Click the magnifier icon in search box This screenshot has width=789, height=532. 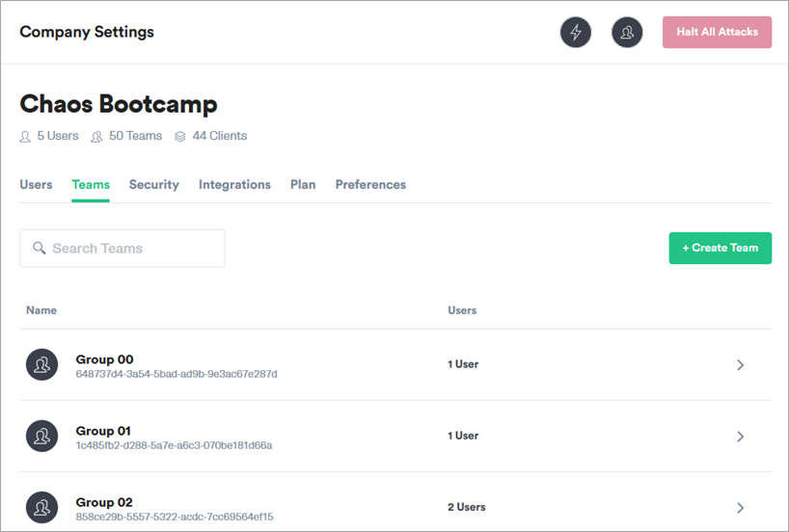pos(40,248)
